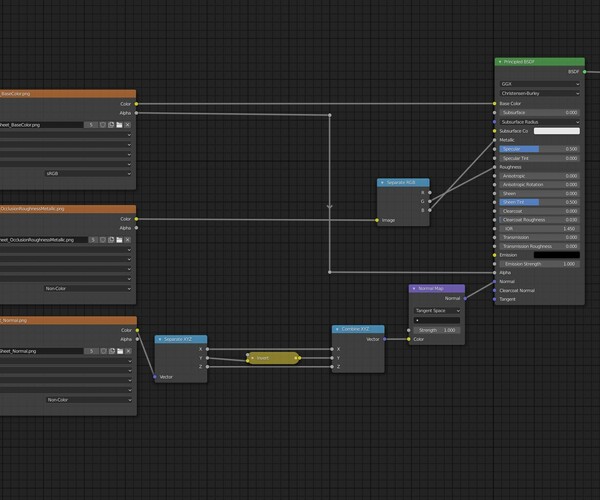Click the Anisotropic Rotation slider
Image resolution: width=600 pixels, height=500 pixels.
click(x=540, y=184)
